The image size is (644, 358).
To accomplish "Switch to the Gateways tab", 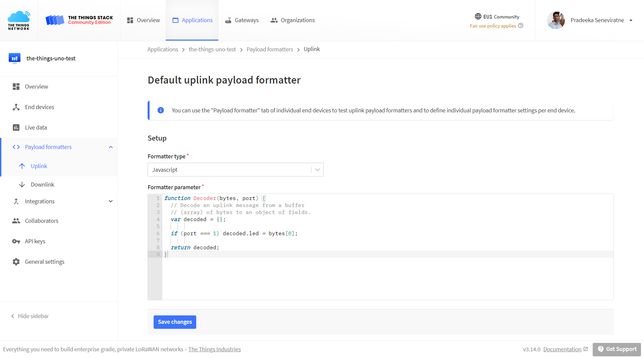I will coord(241,20).
